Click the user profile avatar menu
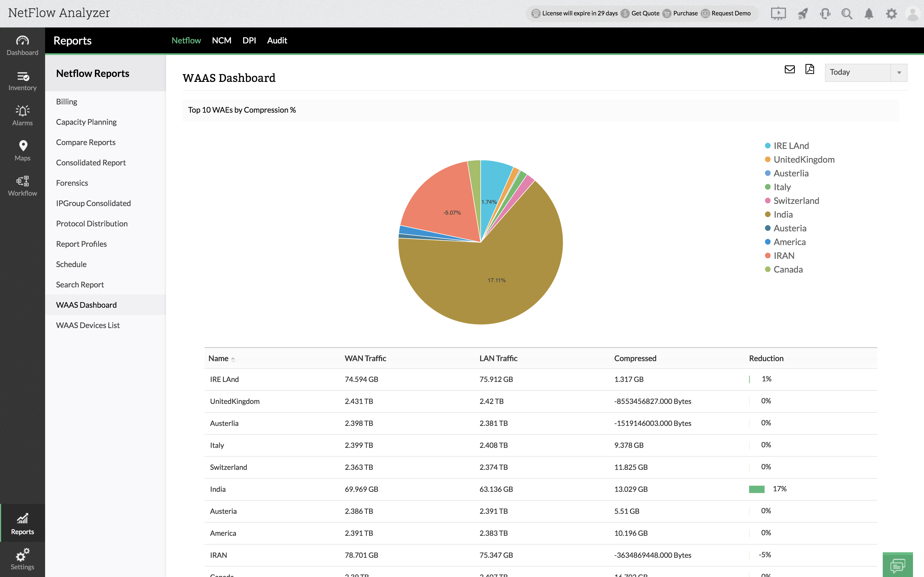The height and width of the screenshot is (577, 924). tap(913, 14)
